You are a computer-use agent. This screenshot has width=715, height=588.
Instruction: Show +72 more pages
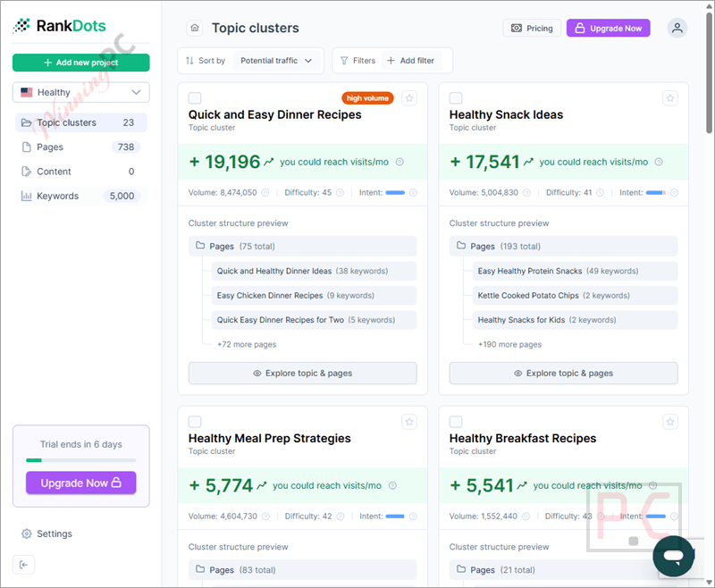point(247,345)
